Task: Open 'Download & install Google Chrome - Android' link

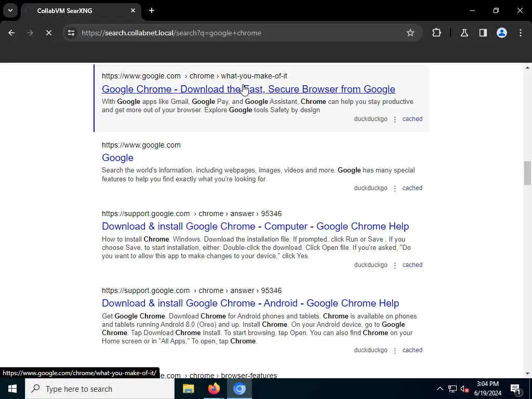Action: point(250,303)
